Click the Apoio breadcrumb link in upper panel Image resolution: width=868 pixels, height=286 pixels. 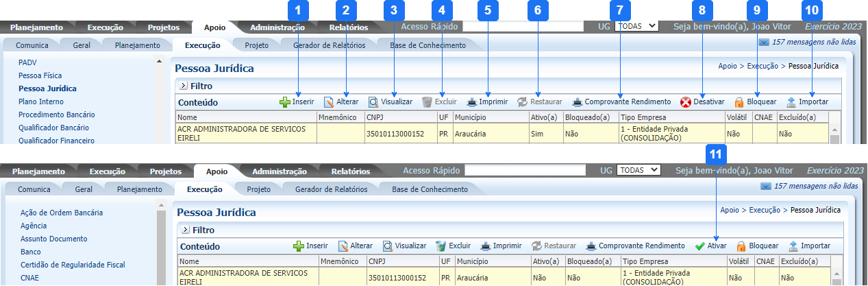727,67
